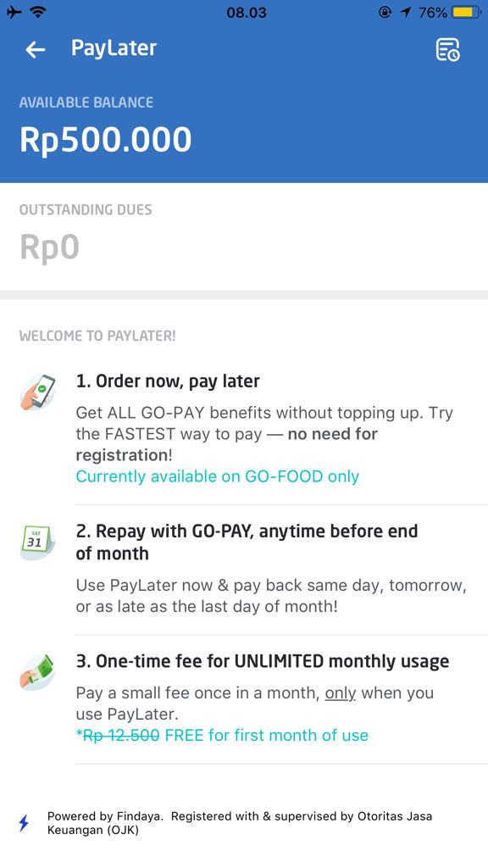Tap the location arrow status icon
Screen dimensions: 488x868
(406, 12)
